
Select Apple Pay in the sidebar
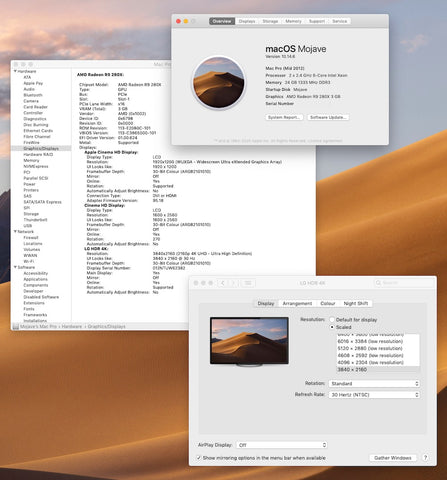33,83
